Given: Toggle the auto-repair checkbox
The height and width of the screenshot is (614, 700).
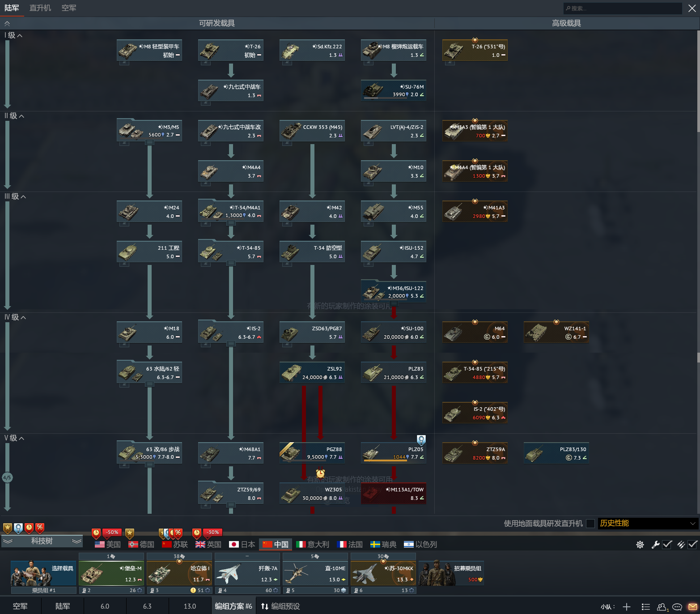Looking at the screenshot, I should (x=667, y=545).
